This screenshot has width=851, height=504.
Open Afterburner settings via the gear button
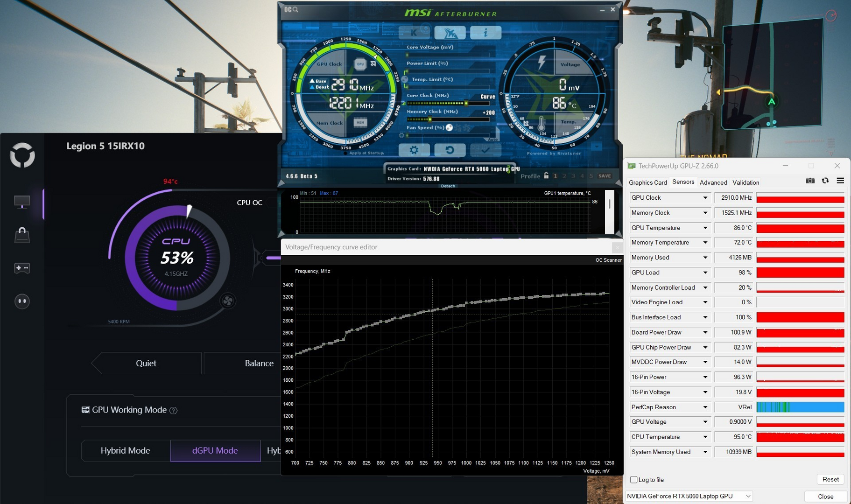pos(414,150)
